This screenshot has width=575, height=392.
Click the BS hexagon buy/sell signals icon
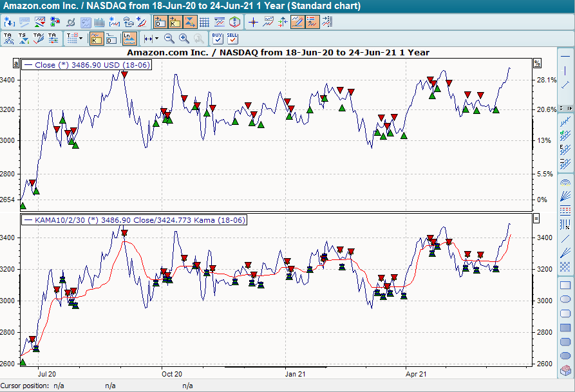coord(234,21)
